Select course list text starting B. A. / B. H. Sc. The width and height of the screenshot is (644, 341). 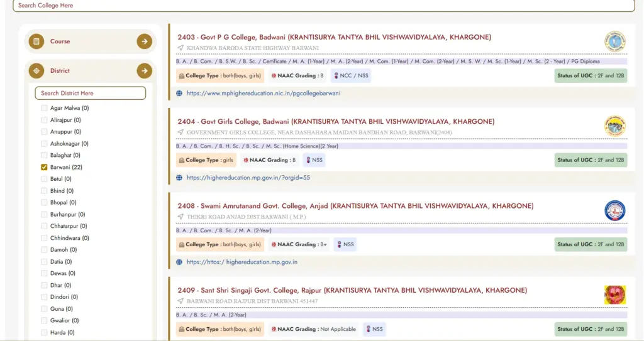(x=257, y=146)
